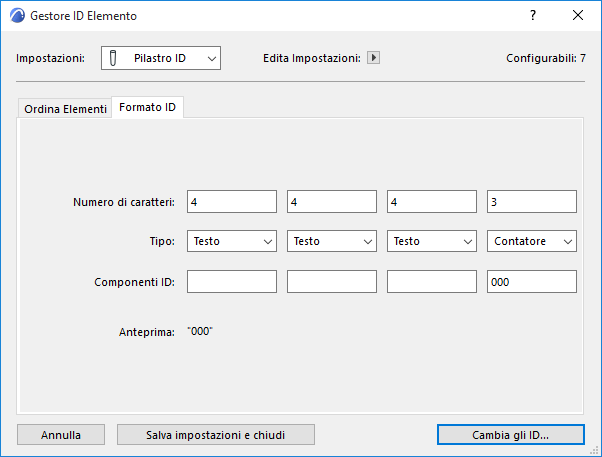Image resolution: width=602 pixels, height=457 pixels.
Task: Click the ArchiCAD logo icon in title bar
Action: [x=16, y=16]
